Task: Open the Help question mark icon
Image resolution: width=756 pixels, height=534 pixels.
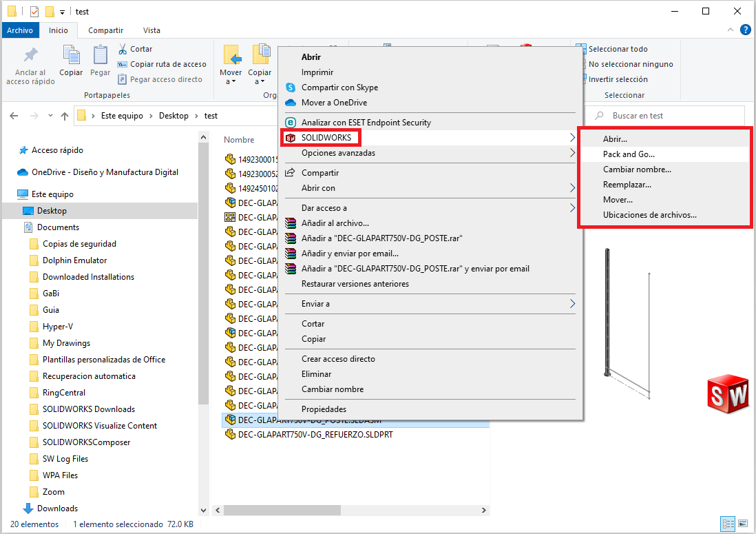Action: [x=745, y=30]
